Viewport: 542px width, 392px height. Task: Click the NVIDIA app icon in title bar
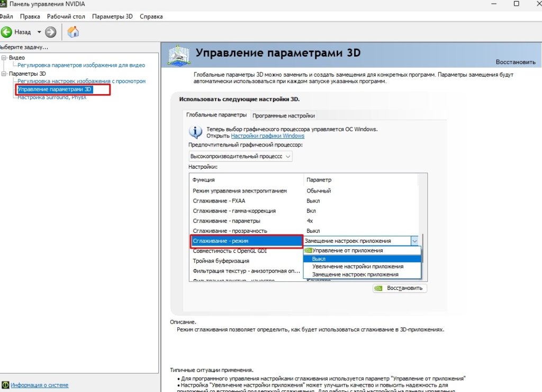pyautogui.click(x=3, y=4)
